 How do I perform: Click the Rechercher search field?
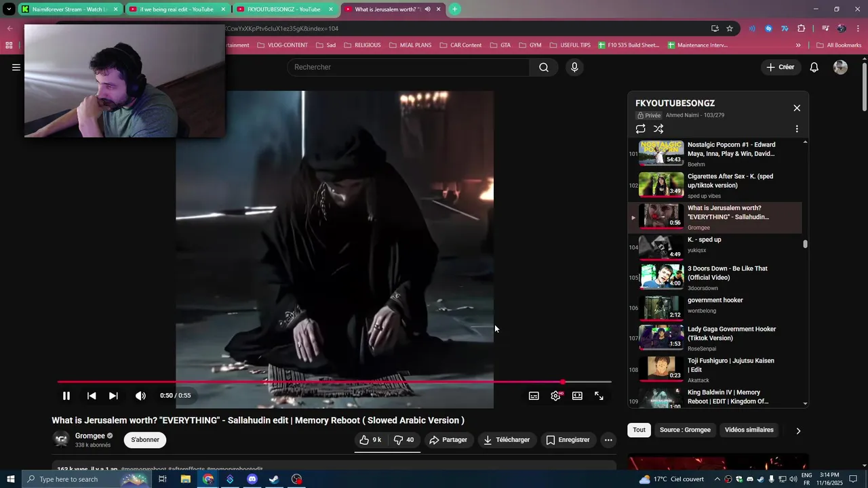pyautogui.click(x=408, y=67)
